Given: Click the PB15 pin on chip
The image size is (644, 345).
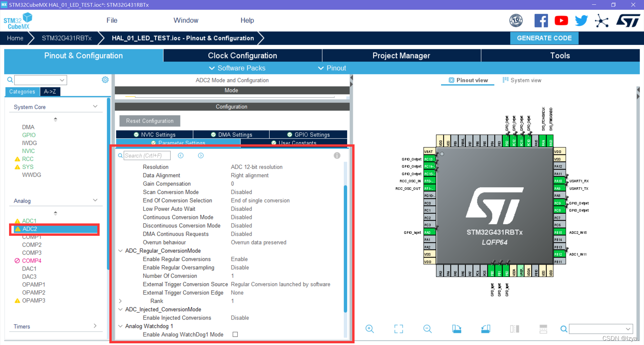Looking at the screenshot, I should click(x=559, y=232).
